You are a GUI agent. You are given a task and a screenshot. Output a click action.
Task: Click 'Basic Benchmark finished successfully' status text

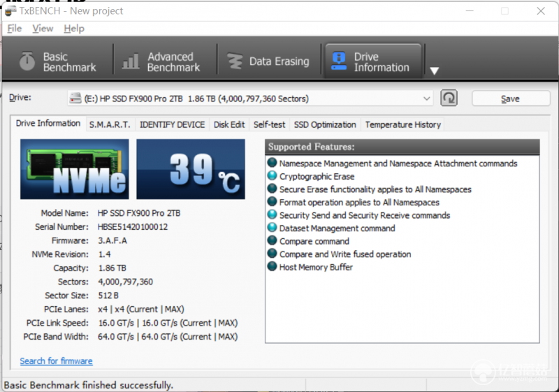[89, 385]
